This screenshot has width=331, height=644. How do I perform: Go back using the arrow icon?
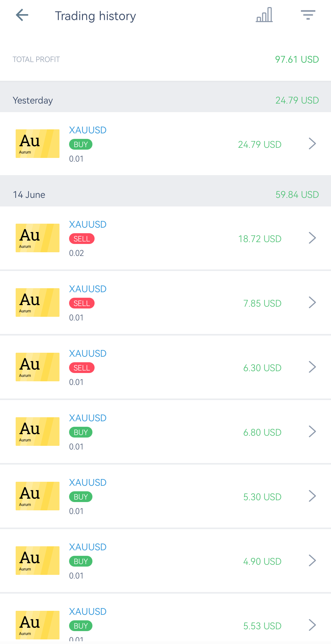[x=22, y=15]
